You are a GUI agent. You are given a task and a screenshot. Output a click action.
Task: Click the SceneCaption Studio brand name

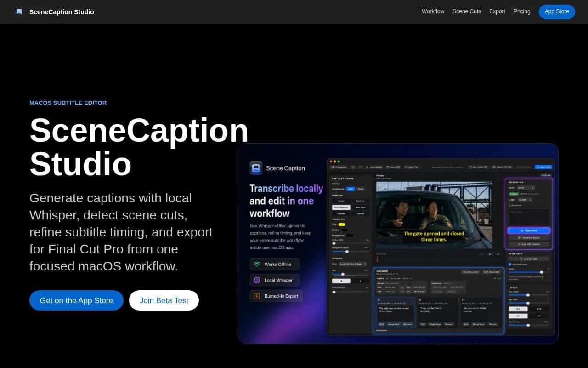(62, 12)
